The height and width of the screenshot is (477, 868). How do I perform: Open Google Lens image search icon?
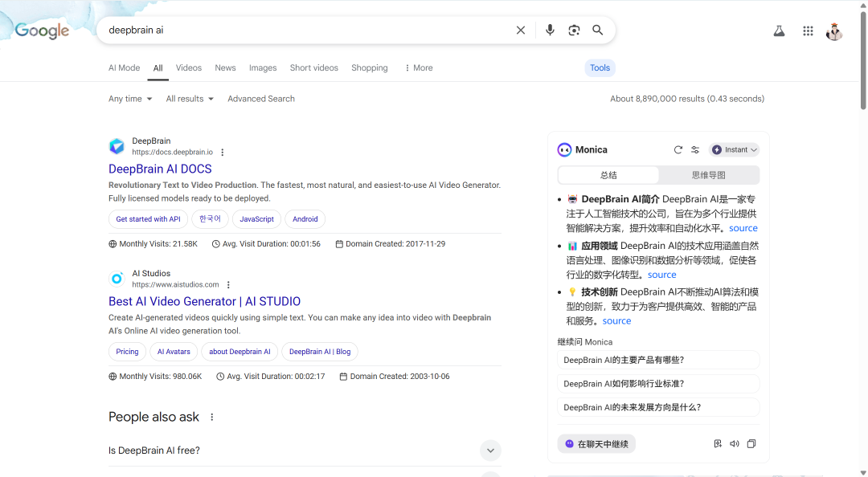[574, 30]
